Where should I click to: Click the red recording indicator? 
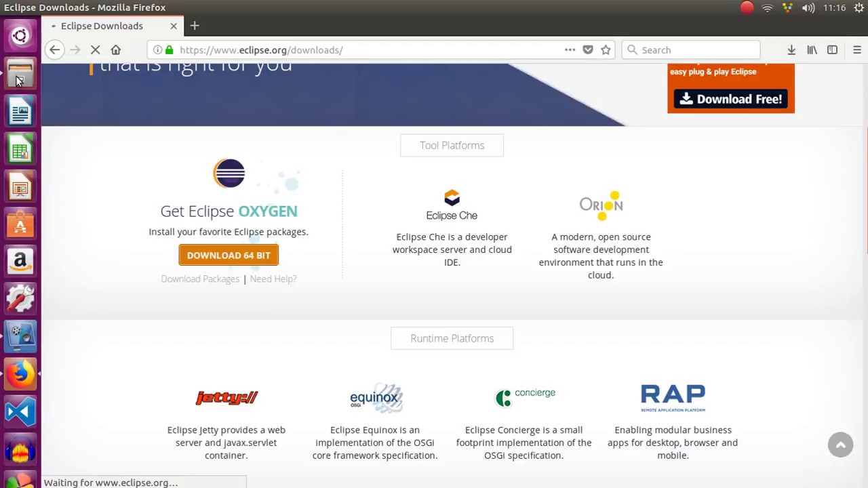[x=747, y=7]
